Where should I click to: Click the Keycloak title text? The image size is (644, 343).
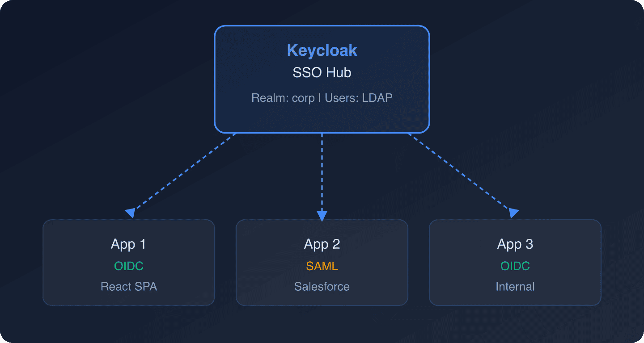coord(322,50)
